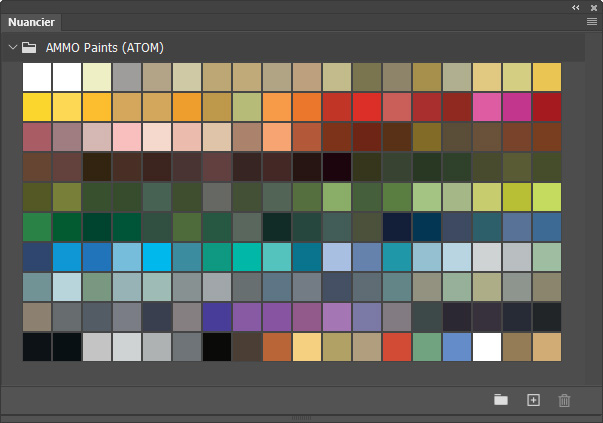Viewport: 603px width, 423px height.
Task: Choose the vivid turquoise swatch in the seventh row
Action: click(247, 257)
